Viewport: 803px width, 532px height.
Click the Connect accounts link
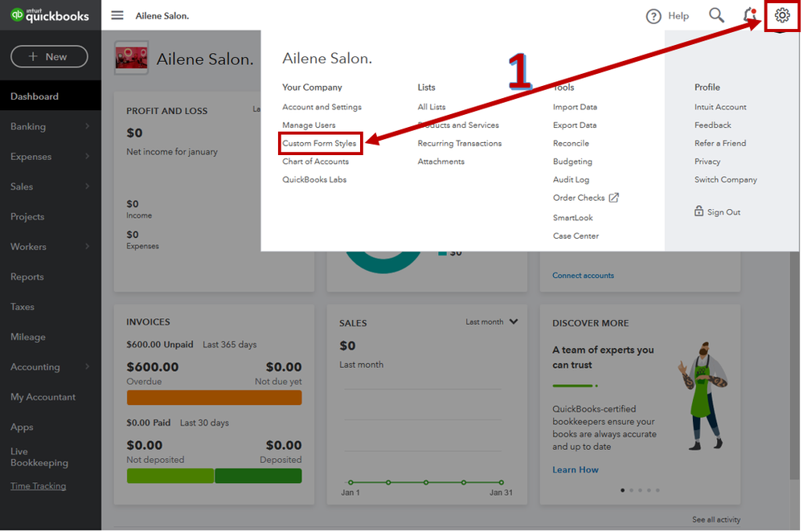coord(584,276)
